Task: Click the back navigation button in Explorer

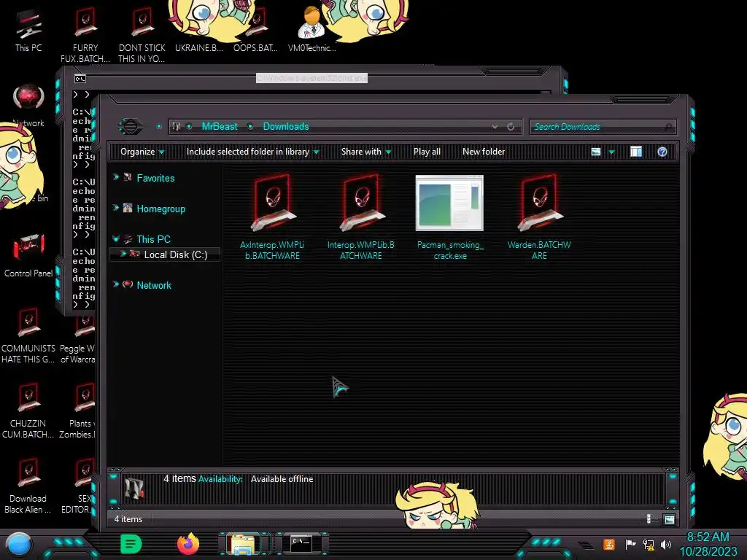Action: pos(130,127)
